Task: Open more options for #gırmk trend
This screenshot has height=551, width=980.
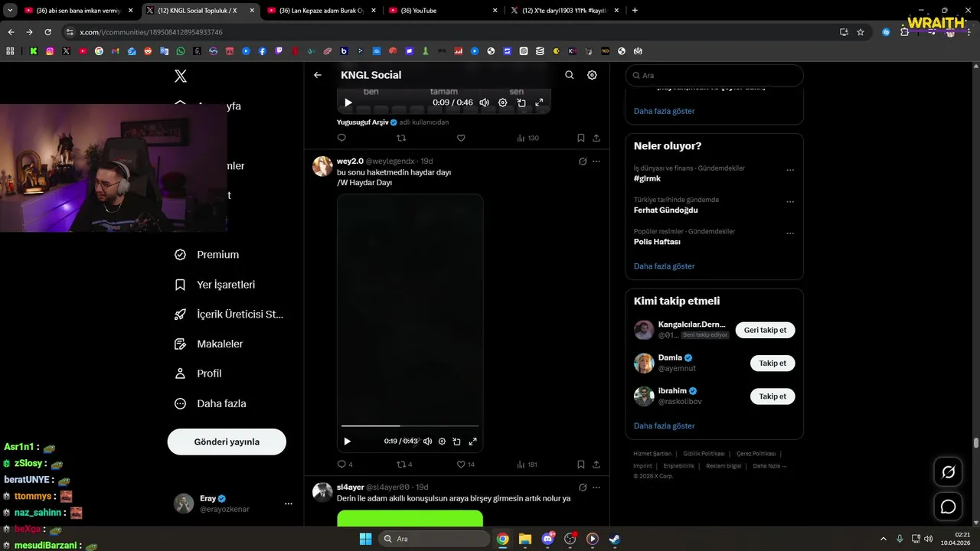Action: tap(790, 170)
